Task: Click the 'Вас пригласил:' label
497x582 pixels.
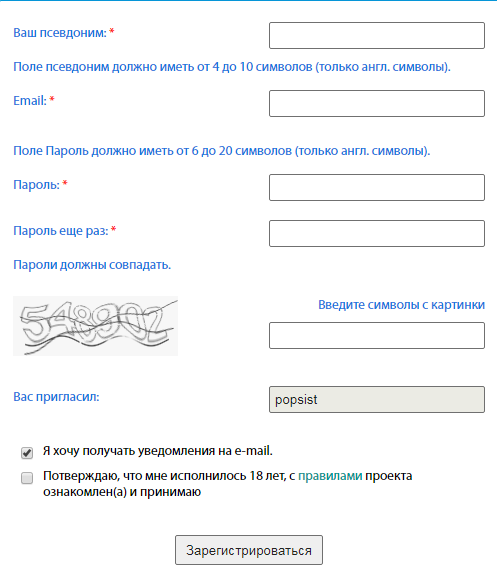Action: point(56,397)
